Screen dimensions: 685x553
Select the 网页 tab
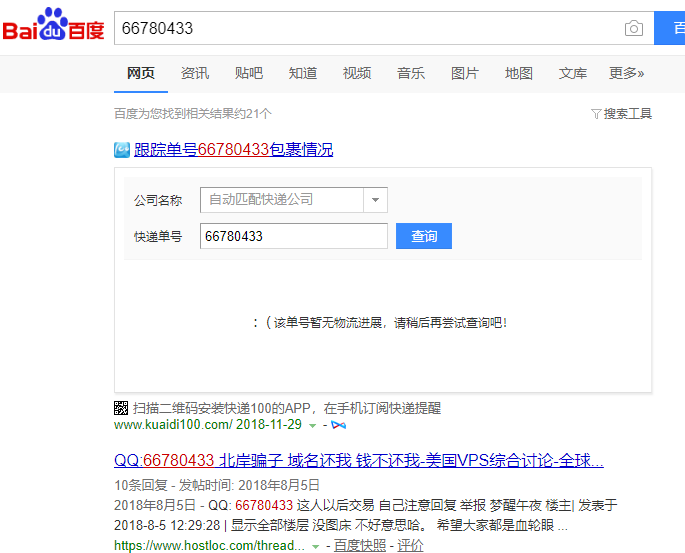(141, 73)
